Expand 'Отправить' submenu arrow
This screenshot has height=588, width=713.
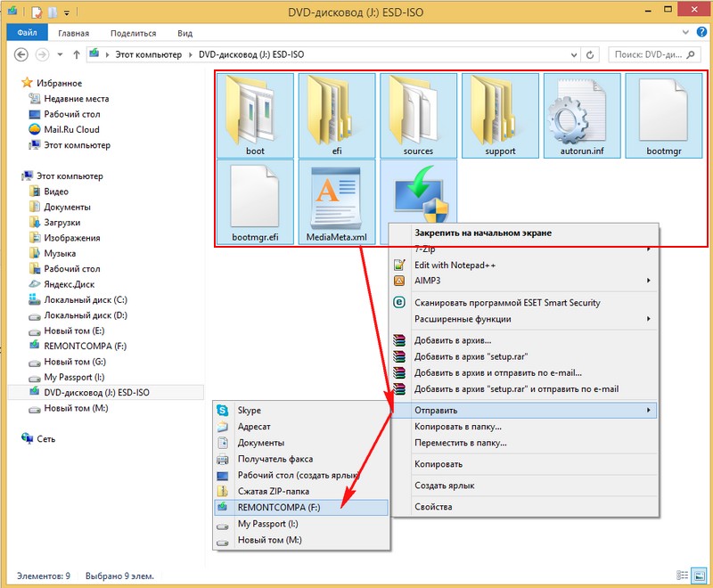649,411
